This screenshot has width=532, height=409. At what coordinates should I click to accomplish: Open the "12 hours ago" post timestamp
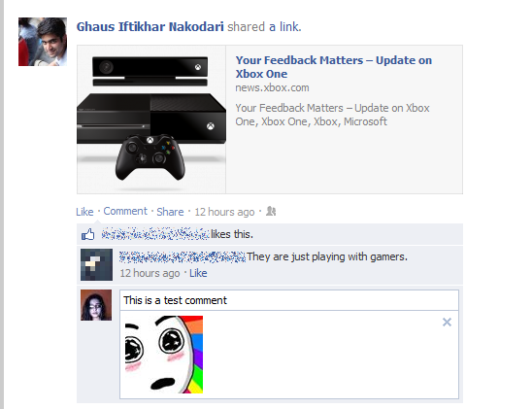224,212
